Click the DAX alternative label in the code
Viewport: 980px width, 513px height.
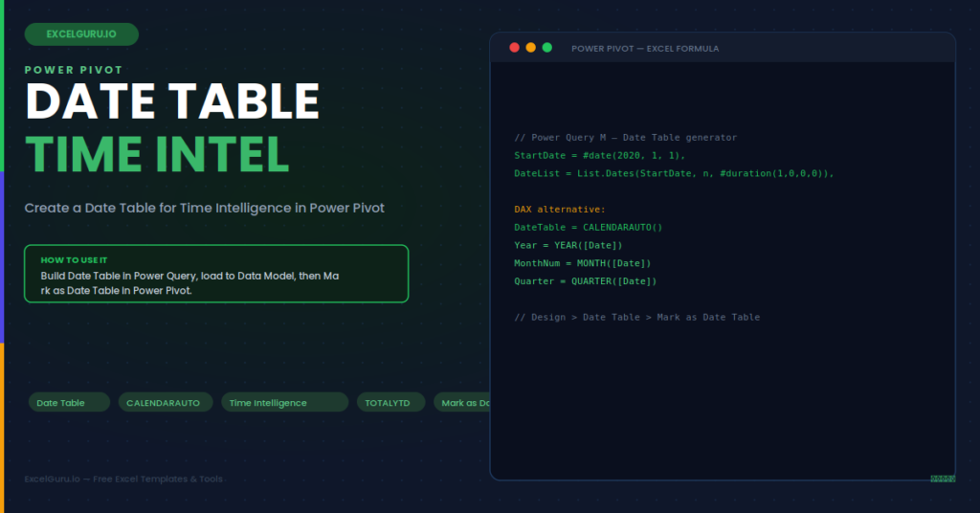559,210
